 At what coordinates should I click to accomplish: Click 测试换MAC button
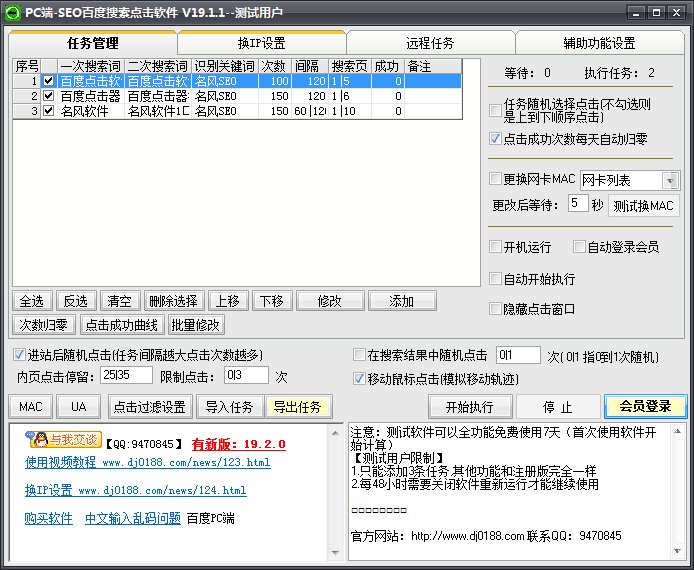click(644, 205)
